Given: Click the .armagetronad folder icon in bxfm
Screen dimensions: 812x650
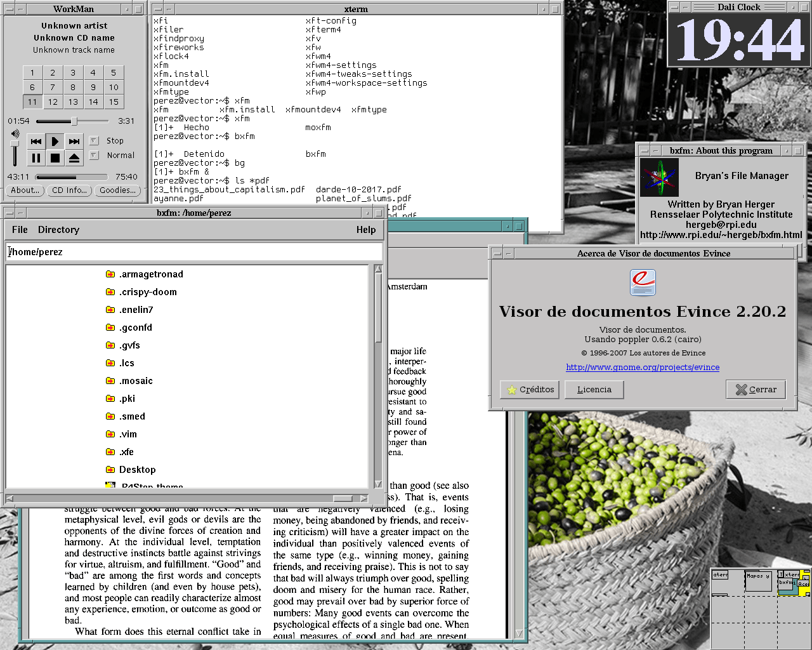Looking at the screenshot, I should tap(110, 274).
